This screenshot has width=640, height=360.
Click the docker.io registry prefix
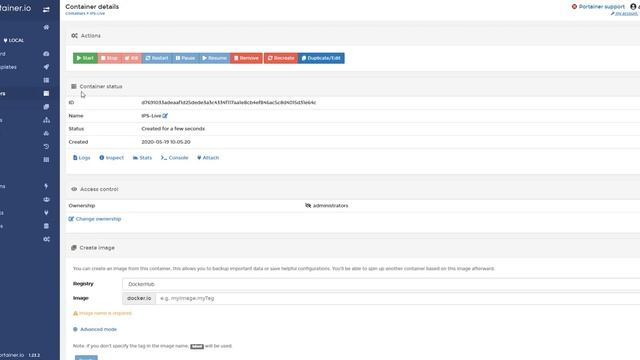[139, 298]
